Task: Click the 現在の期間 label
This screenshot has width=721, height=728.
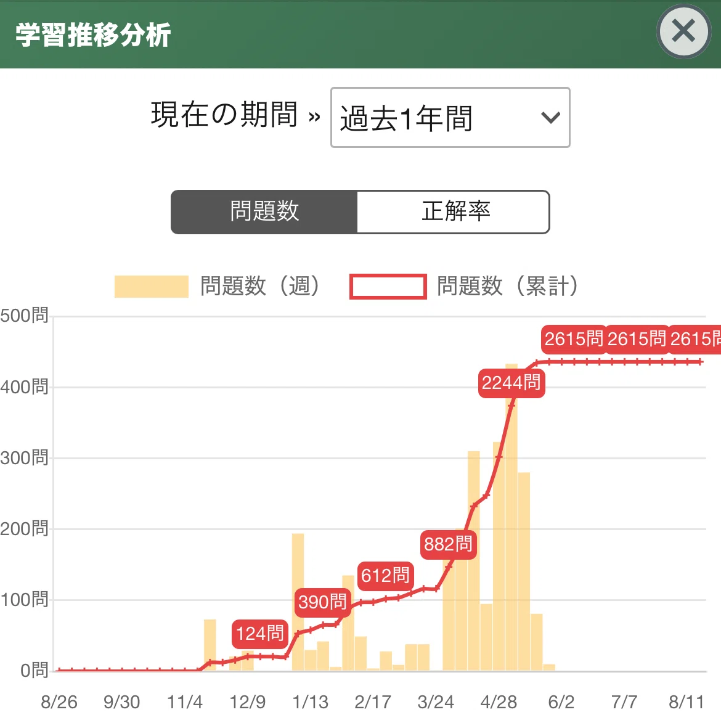Action: [224, 115]
